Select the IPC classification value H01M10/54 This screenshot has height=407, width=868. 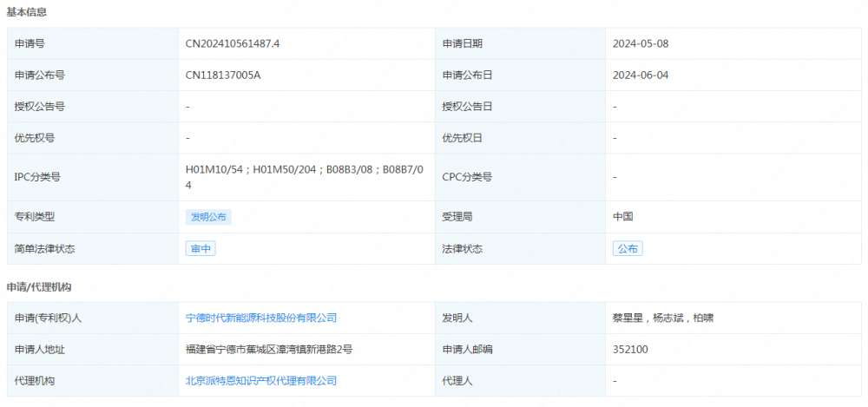[x=214, y=171]
